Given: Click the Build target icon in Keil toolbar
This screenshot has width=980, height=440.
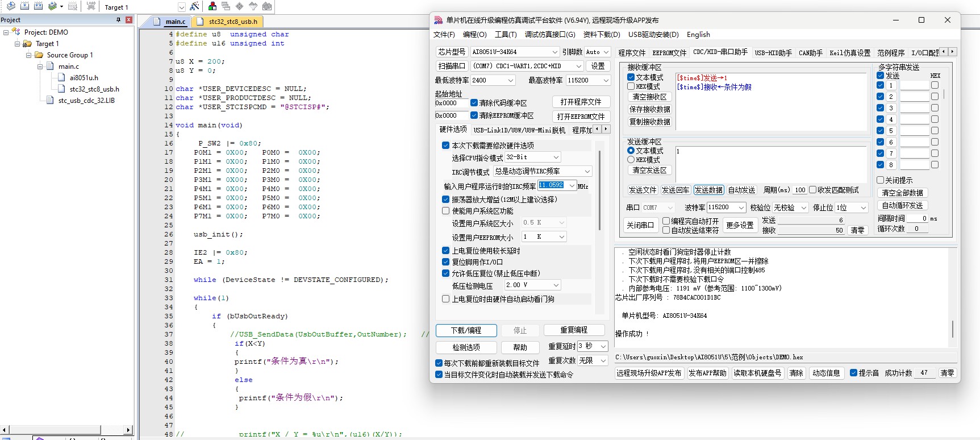Looking at the screenshot, I should [x=24, y=6].
